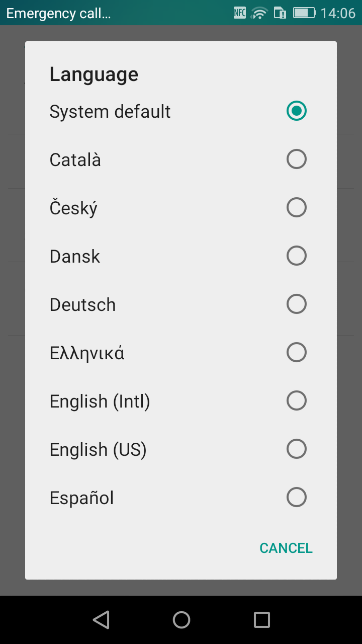Screen dimensions: 362x644
Task: Tap the Deutsch language label
Action: point(82,304)
